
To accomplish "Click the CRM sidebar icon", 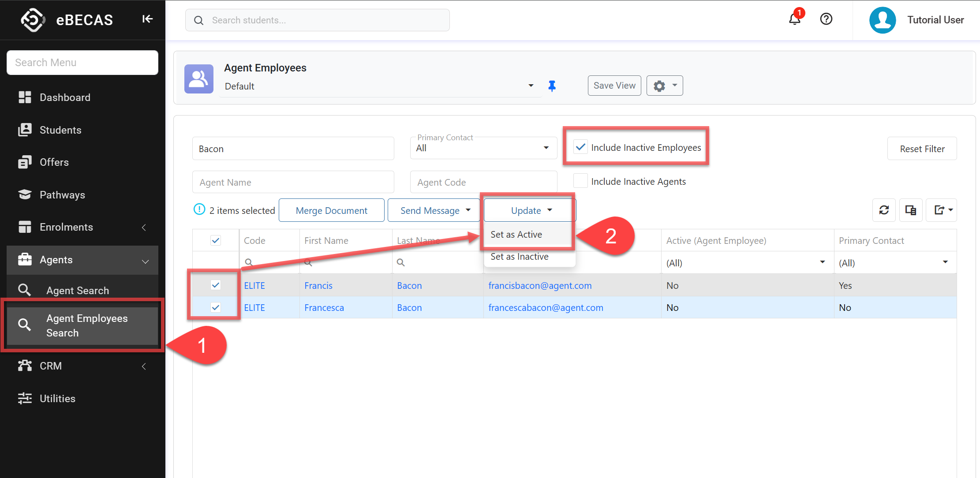I will click(x=25, y=366).
